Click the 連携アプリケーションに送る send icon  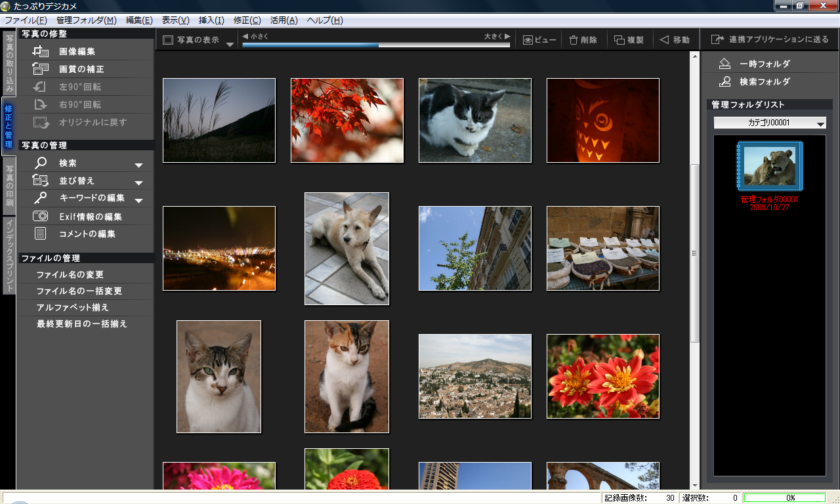coord(718,40)
